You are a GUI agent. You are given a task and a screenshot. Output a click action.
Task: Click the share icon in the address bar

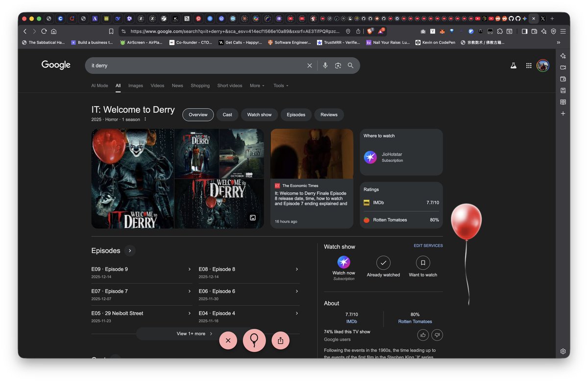tap(358, 31)
